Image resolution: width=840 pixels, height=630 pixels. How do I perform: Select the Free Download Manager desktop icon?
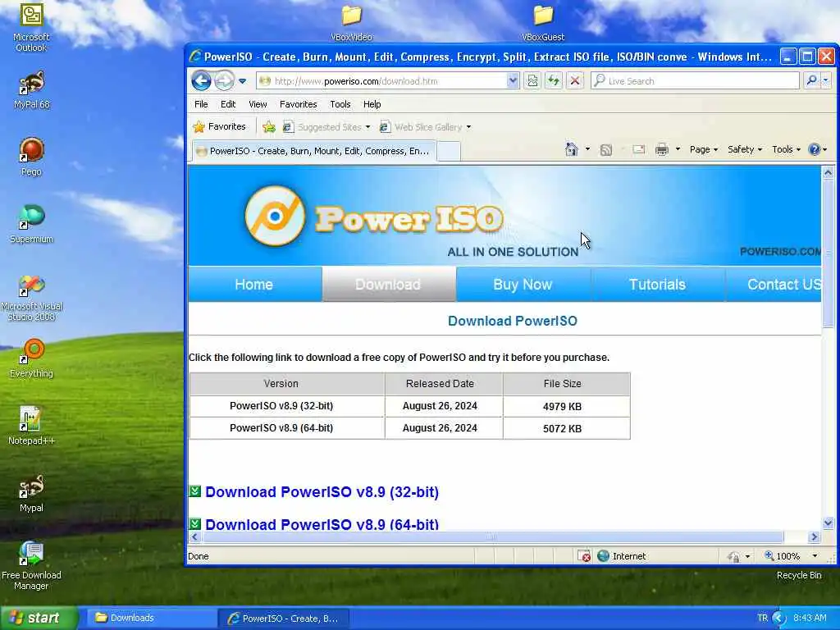32,566
